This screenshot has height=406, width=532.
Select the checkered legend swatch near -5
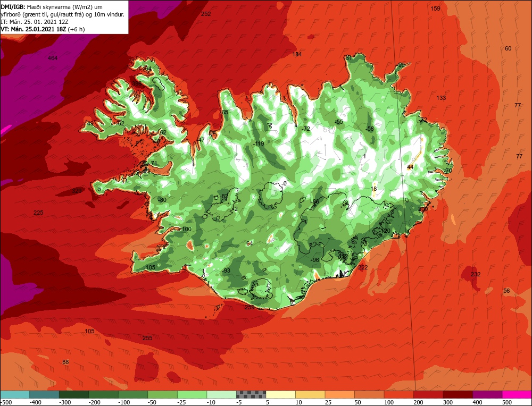point(251,394)
